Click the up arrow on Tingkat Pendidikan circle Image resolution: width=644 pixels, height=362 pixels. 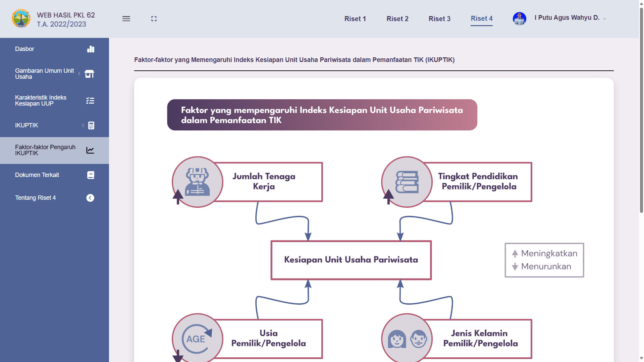[388, 197]
